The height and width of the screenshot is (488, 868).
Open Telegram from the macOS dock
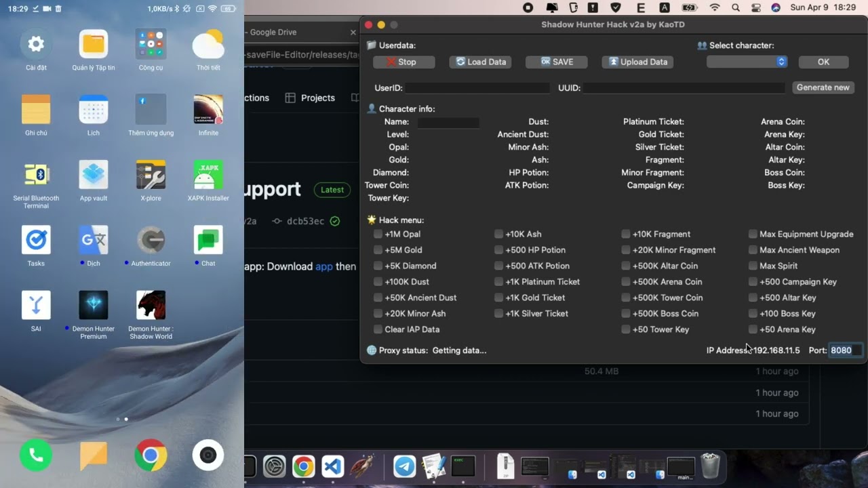405,466
